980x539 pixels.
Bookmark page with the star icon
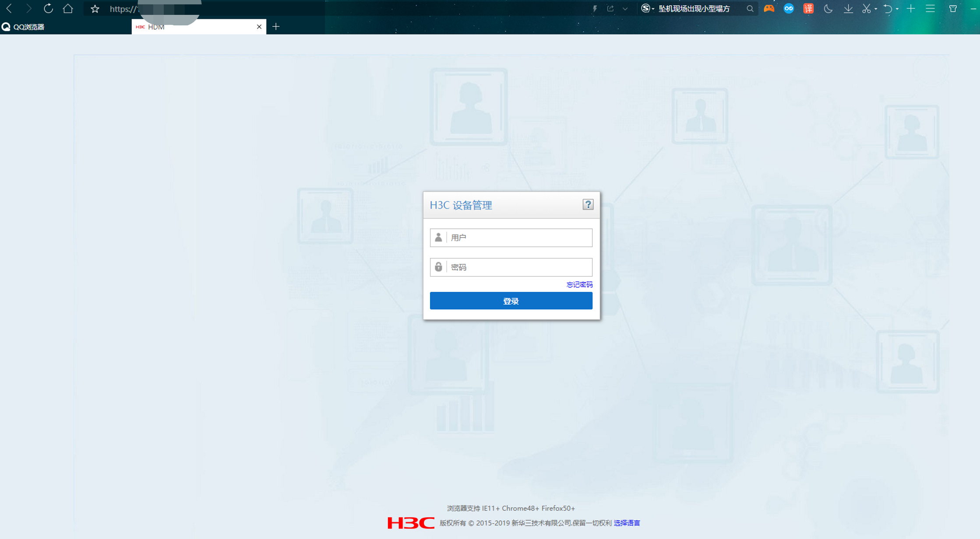coord(95,9)
